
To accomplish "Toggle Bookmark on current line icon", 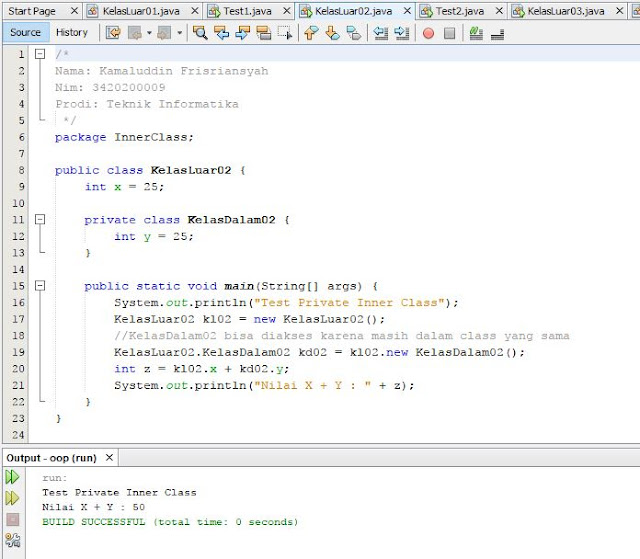I will coord(353,33).
